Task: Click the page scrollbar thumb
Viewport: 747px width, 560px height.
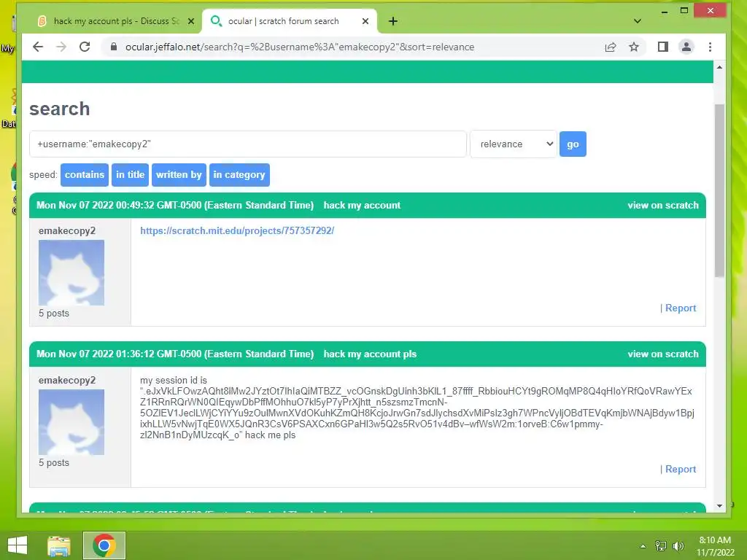Action: 719,190
